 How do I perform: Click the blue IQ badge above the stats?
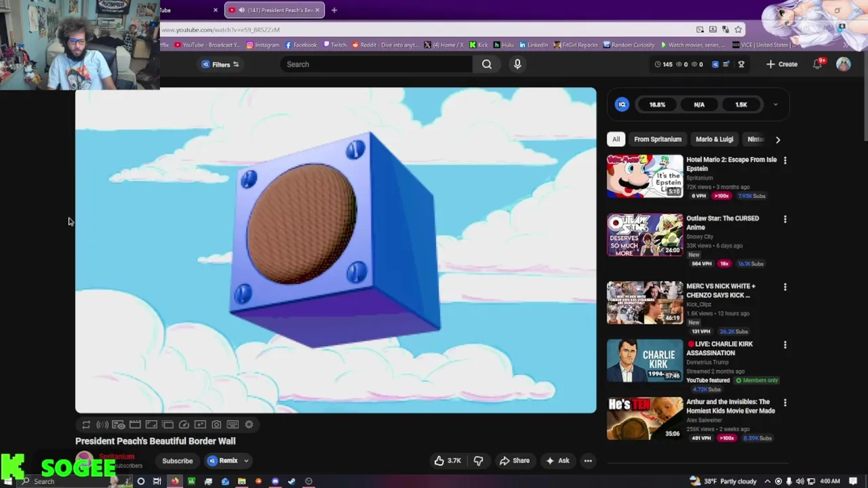point(622,104)
